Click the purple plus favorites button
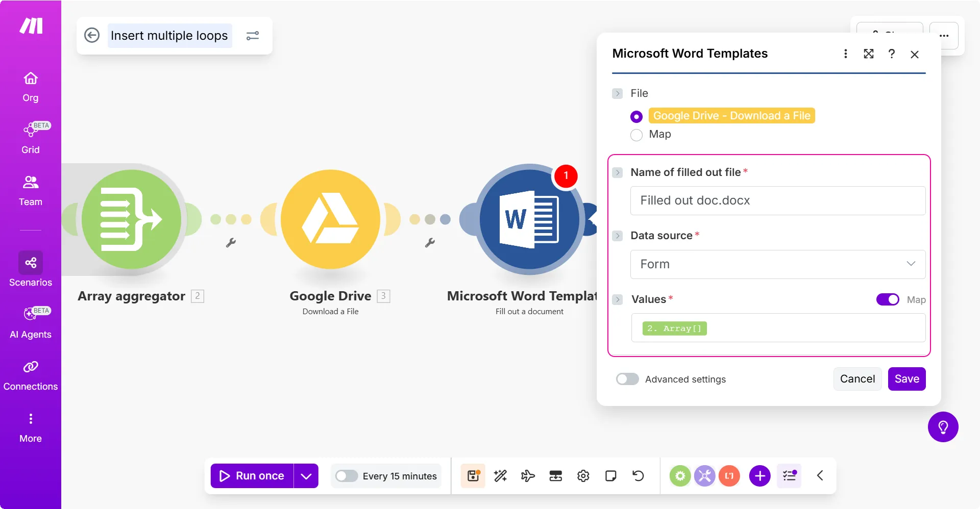Viewport: 980px width, 509px height. [x=760, y=476]
